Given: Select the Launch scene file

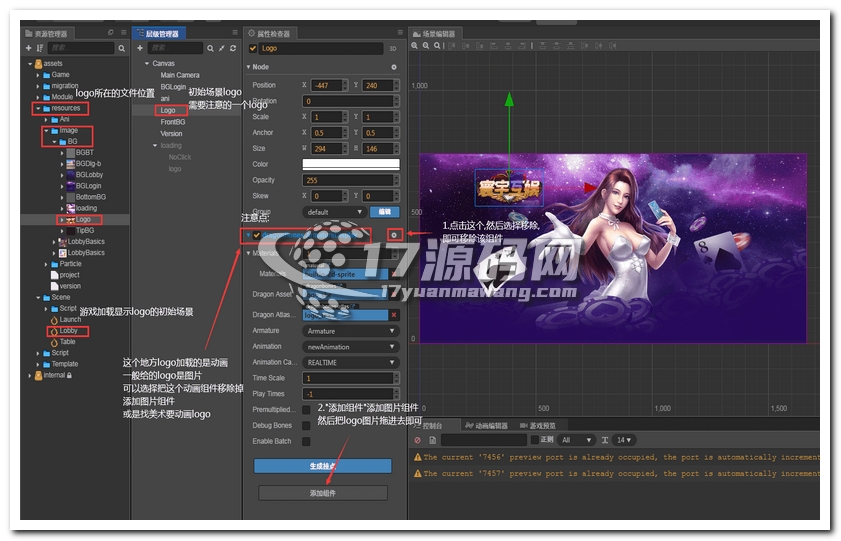Looking at the screenshot, I should point(65,320).
